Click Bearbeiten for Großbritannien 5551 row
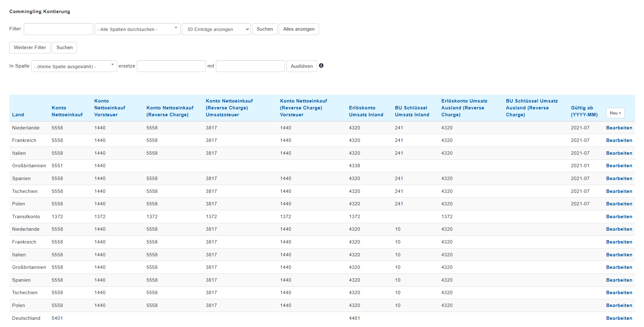This screenshot has height=327, width=644. click(x=619, y=166)
